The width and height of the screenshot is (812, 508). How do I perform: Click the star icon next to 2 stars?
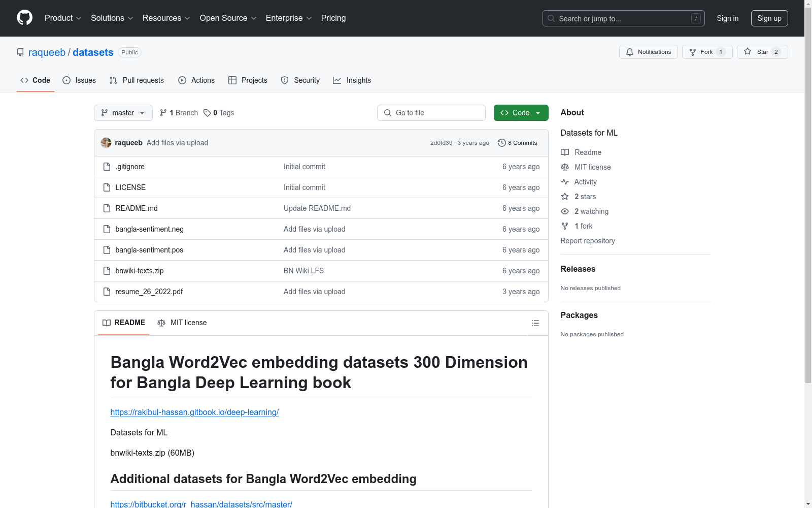point(565,197)
